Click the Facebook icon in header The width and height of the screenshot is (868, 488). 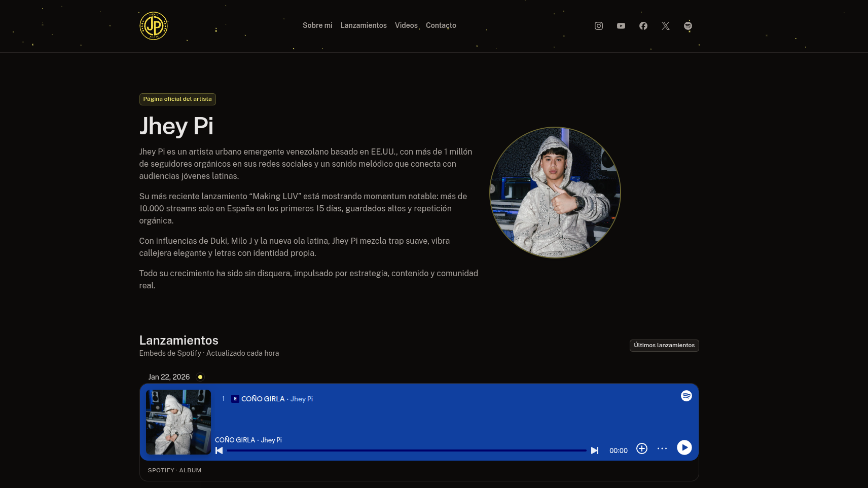click(643, 26)
